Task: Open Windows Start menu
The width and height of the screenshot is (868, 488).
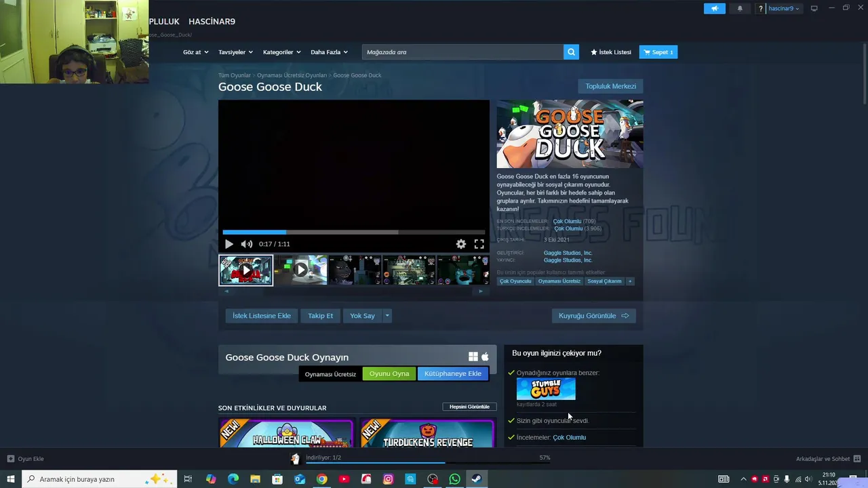Action: (x=11, y=479)
